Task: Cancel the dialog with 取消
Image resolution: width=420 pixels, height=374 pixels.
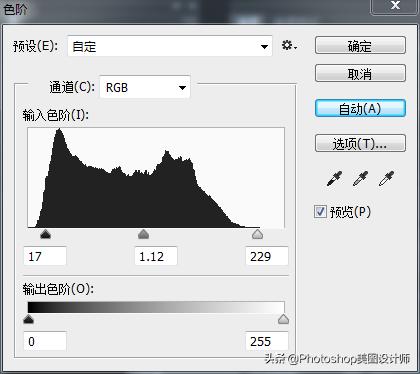Action: pyautogui.click(x=360, y=73)
